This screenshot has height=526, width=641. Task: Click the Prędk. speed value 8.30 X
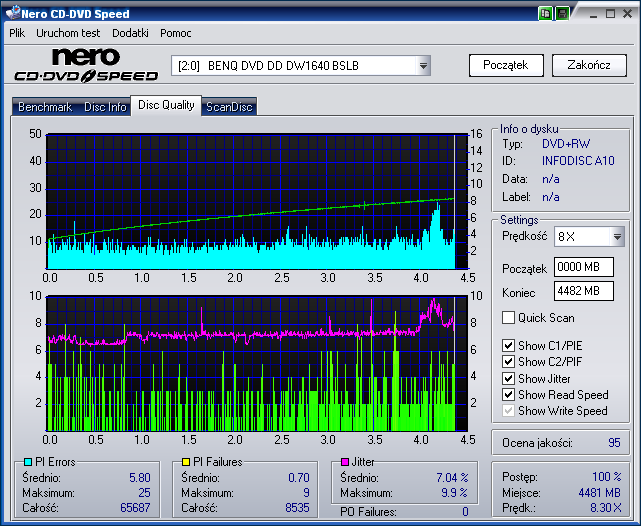[x=606, y=508]
